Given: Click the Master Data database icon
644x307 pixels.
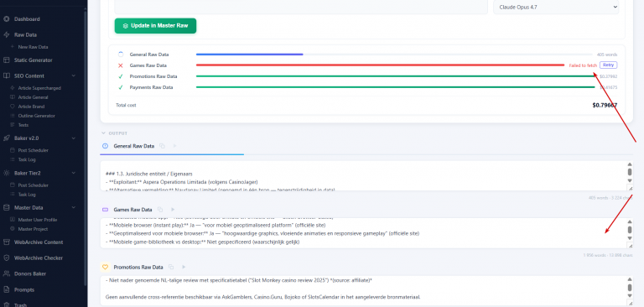Looking at the screenshot, I should [6, 207].
